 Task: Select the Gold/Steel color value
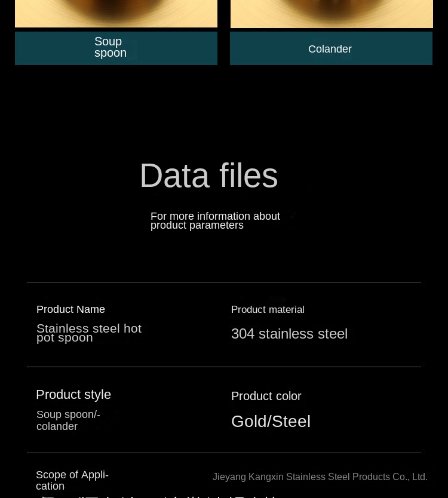point(271,422)
